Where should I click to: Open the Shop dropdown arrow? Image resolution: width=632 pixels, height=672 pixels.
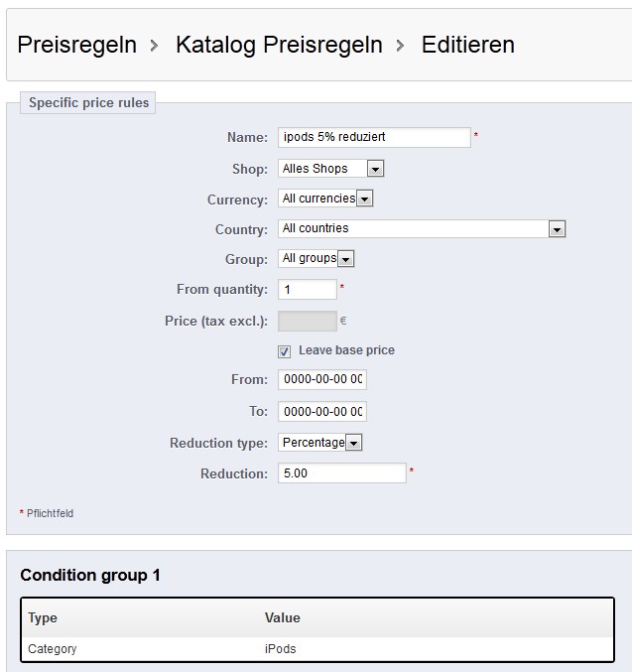coord(375,169)
